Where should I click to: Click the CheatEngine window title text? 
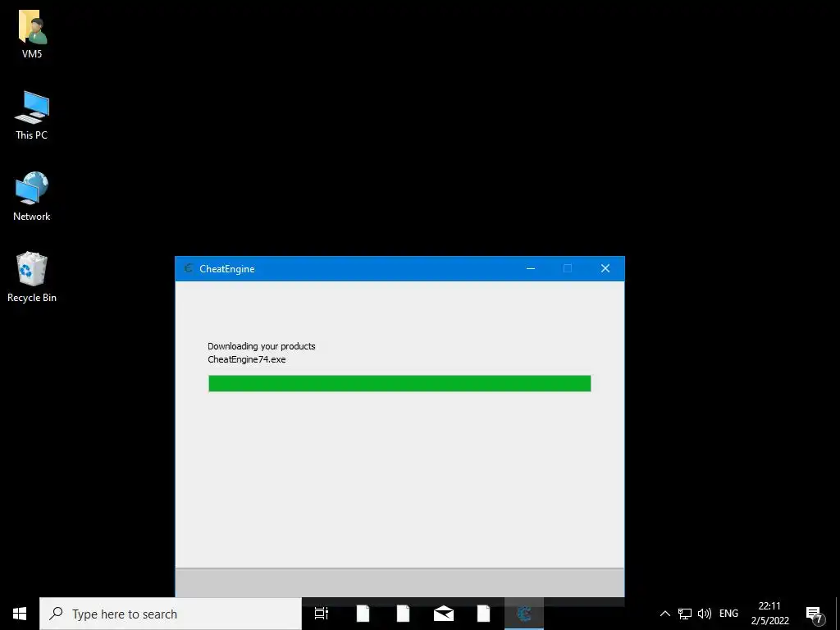click(227, 269)
